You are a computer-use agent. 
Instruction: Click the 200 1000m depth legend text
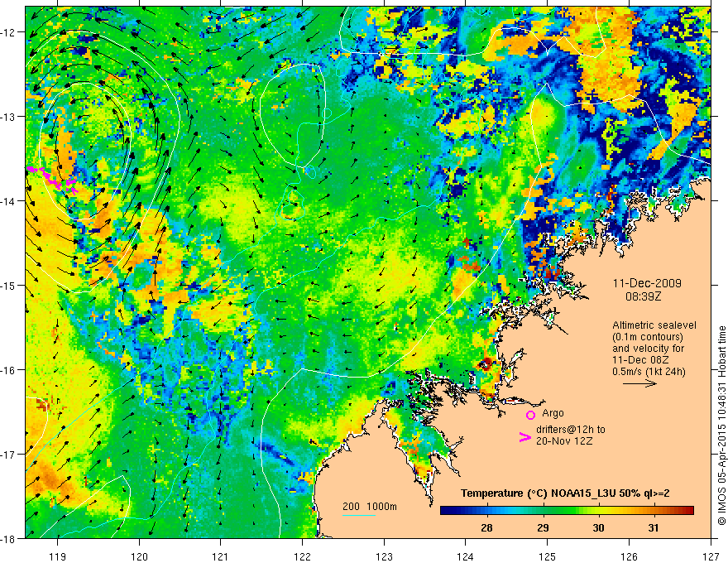370,507
